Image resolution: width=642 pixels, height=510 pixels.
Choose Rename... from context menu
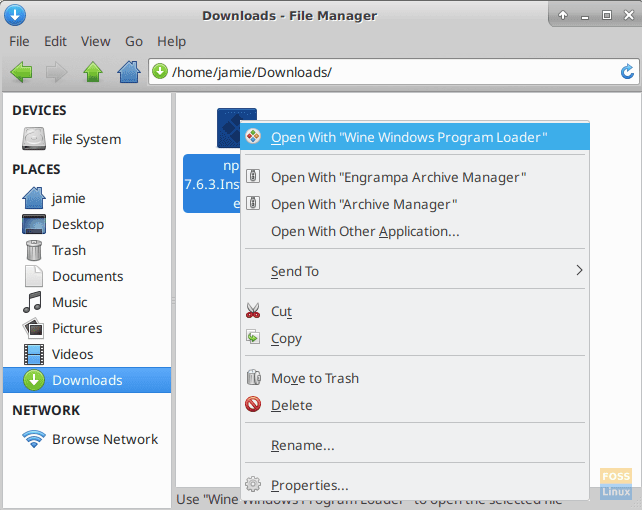point(415,445)
